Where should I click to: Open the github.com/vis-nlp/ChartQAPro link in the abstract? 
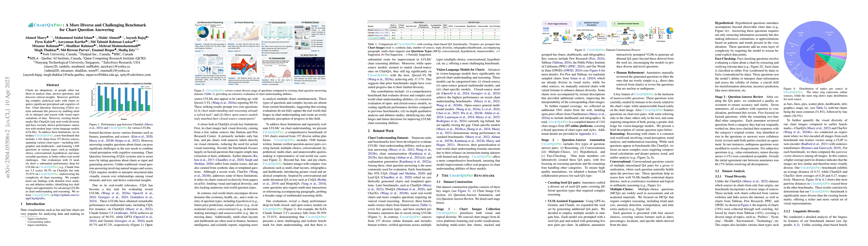tap(67, 195)
